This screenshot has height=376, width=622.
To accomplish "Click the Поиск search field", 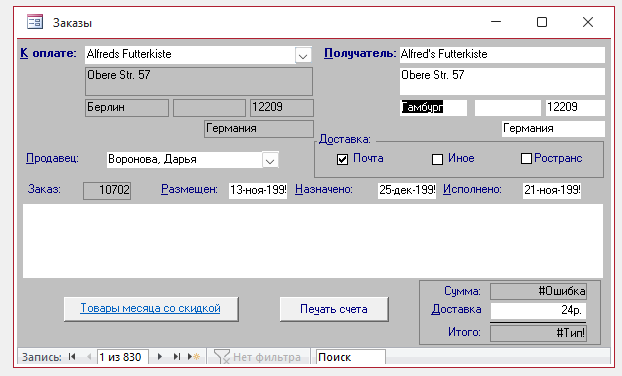I will pyautogui.click(x=350, y=357).
